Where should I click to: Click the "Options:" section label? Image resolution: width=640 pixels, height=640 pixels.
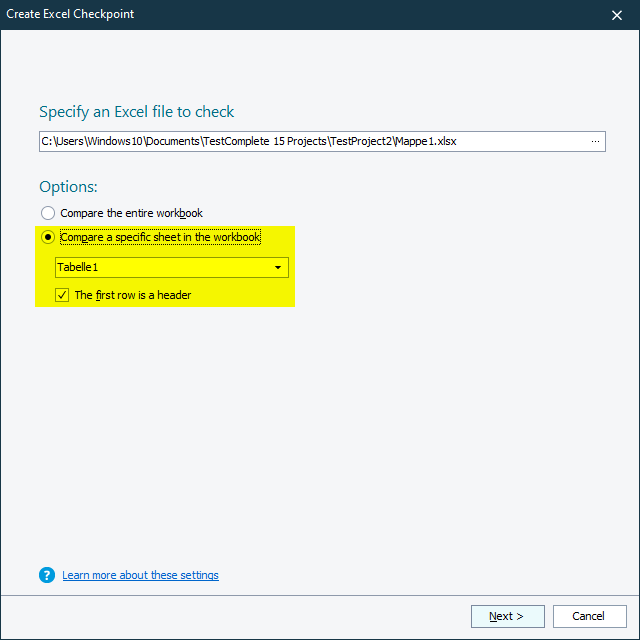pyautogui.click(x=68, y=187)
